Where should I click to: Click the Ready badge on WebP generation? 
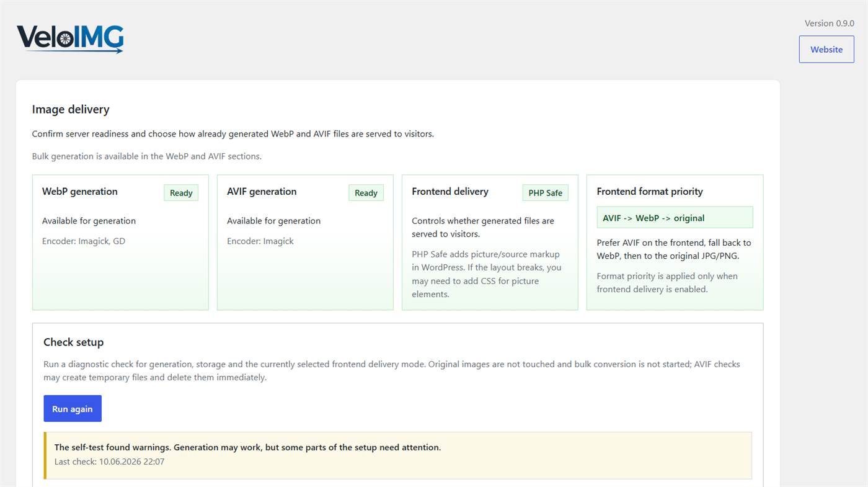pos(181,193)
